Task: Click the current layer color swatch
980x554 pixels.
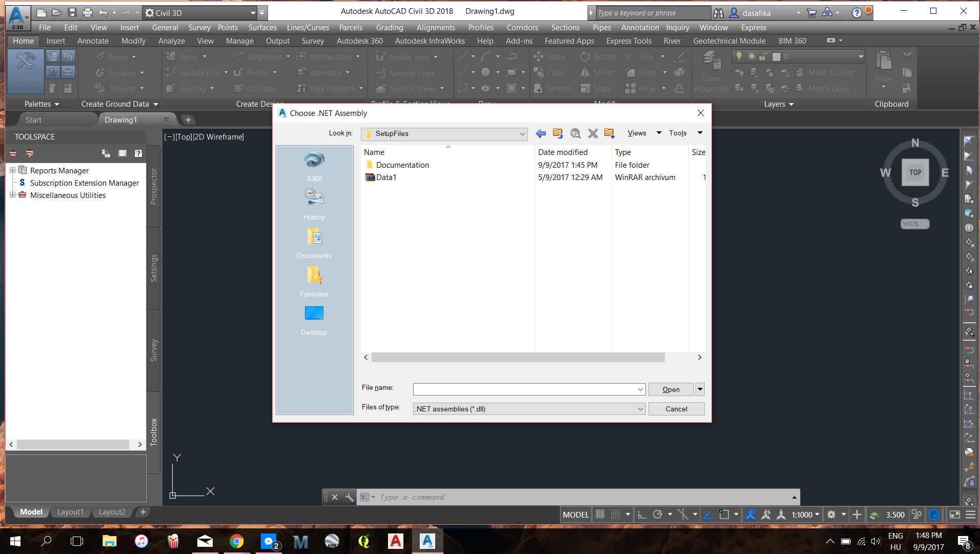Action: [x=776, y=56]
